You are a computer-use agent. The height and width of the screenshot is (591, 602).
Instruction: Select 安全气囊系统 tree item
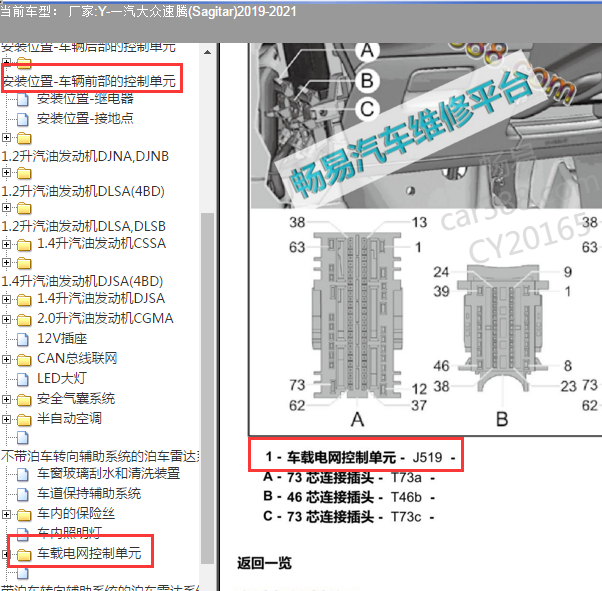76,398
